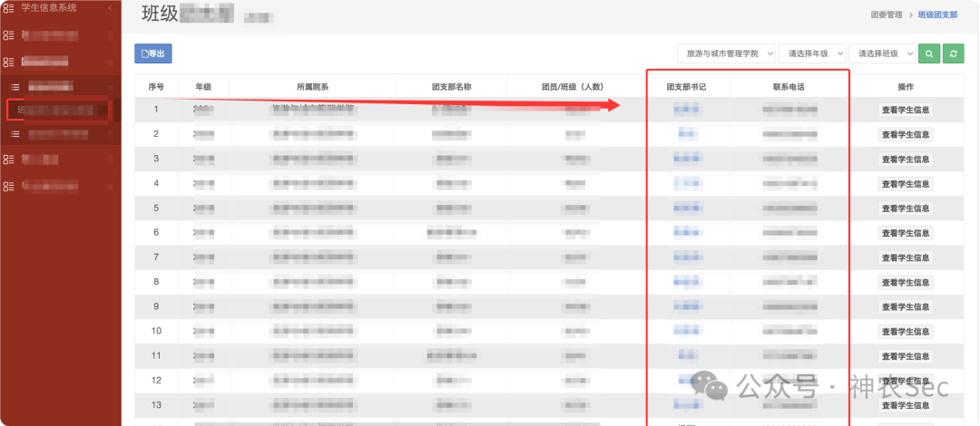Open the 请选择年级 grade dropdown
The height and width of the screenshot is (426, 980).
(812, 53)
